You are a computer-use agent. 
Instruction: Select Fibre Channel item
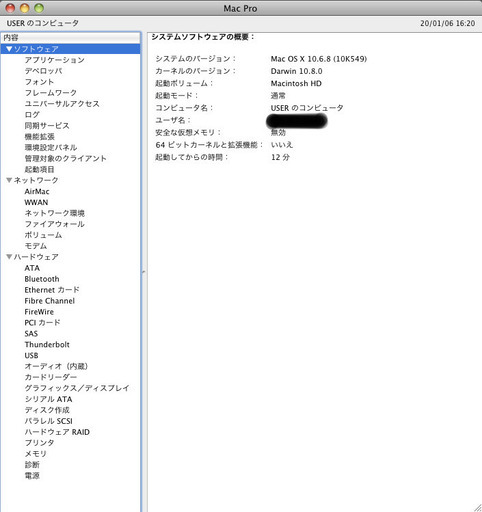coord(49,301)
